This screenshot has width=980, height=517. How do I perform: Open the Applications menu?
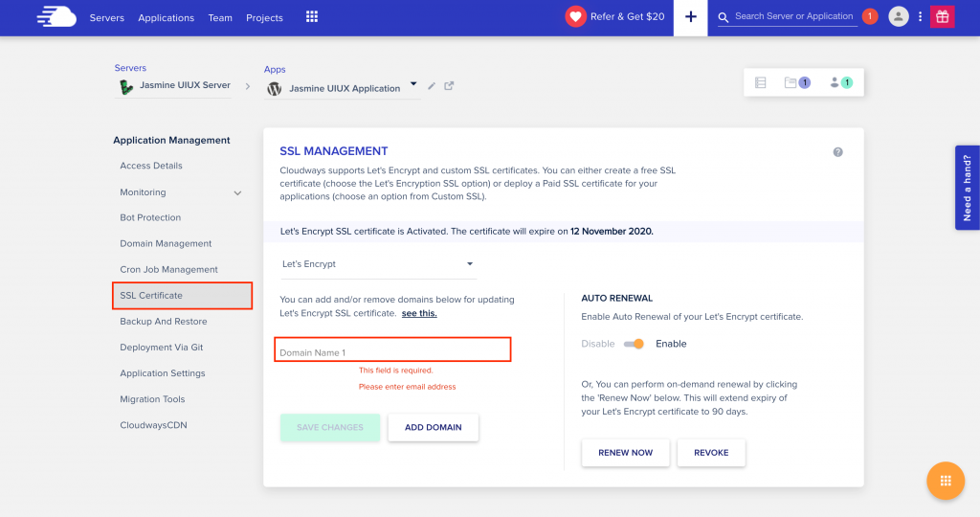click(x=166, y=17)
